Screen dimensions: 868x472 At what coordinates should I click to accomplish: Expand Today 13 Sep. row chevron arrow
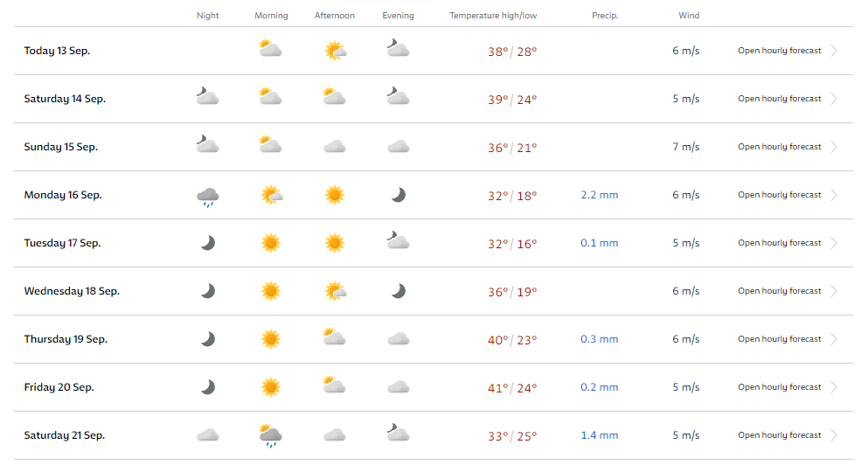click(834, 51)
